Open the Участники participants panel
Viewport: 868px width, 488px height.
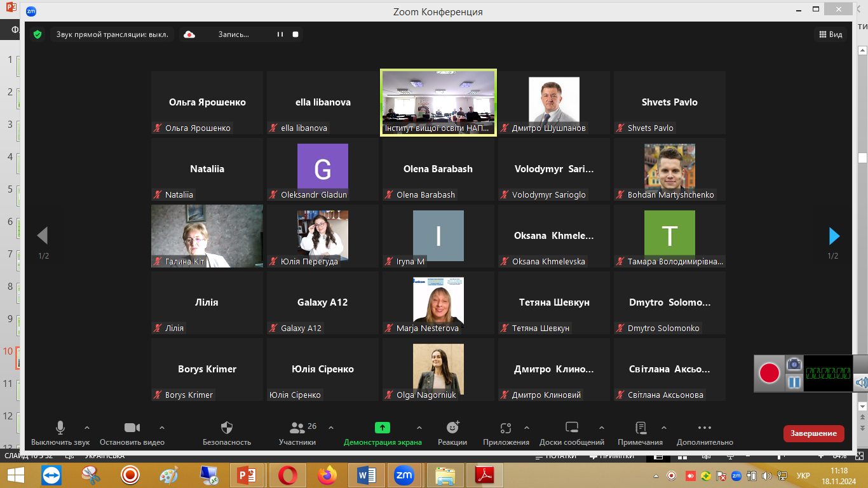click(x=297, y=428)
